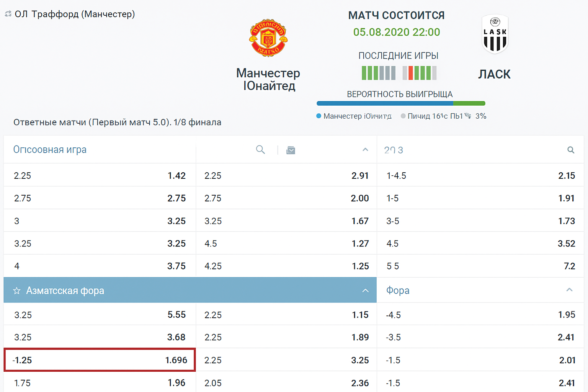Image resolution: width=588 pixels, height=392 pixels.
Task: Pick the highlighted -1.25 handicap at 1.696
Action: click(100, 360)
